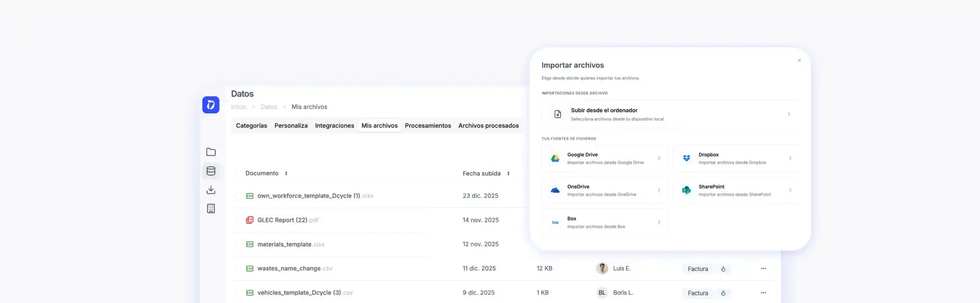Click file icon of vehicles_template_Dcycle (3)
980x303 pixels.
click(250, 293)
